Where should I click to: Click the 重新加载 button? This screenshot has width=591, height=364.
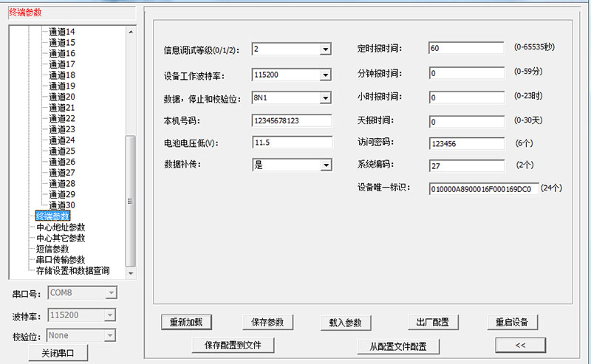[x=186, y=322]
